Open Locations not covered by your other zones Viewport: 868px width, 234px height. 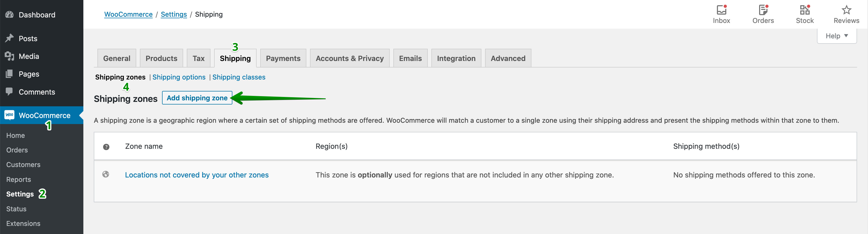click(x=197, y=175)
